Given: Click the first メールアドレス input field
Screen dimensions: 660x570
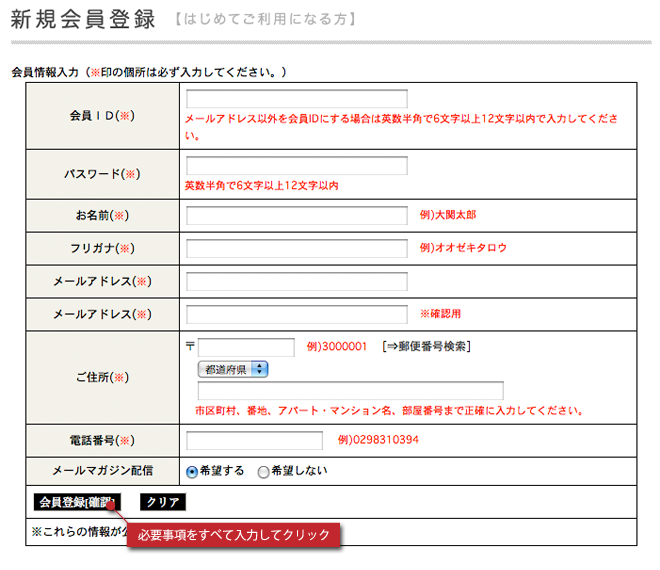Looking at the screenshot, I should pyautogui.click(x=297, y=282).
